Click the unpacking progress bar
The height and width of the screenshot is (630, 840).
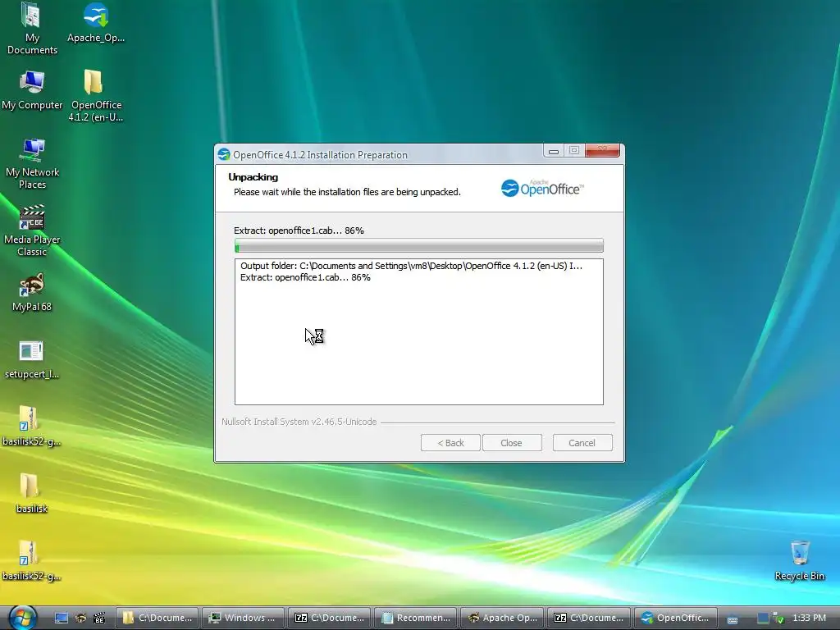[419, 245]
